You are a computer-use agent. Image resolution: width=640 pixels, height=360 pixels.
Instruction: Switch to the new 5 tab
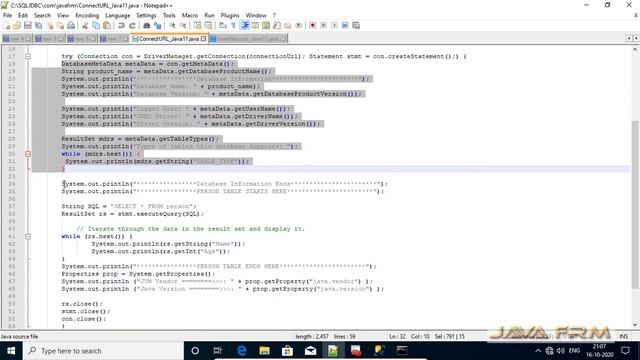49,39
